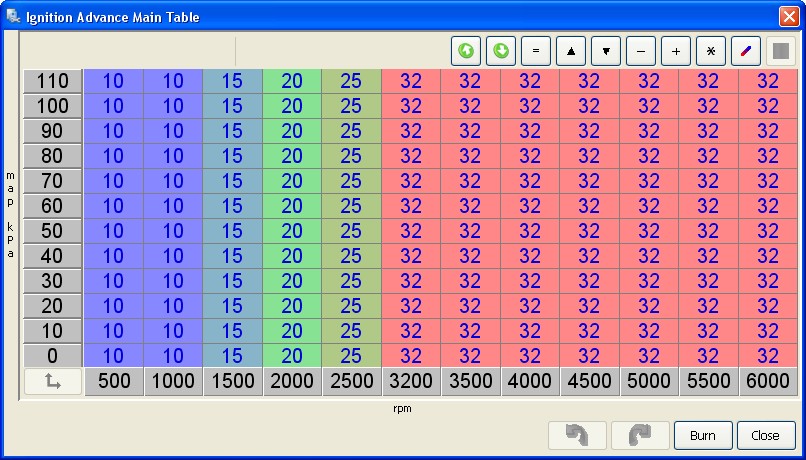806x460 pixels.
Task: Close the window with the red X
Action: (789, 16)
